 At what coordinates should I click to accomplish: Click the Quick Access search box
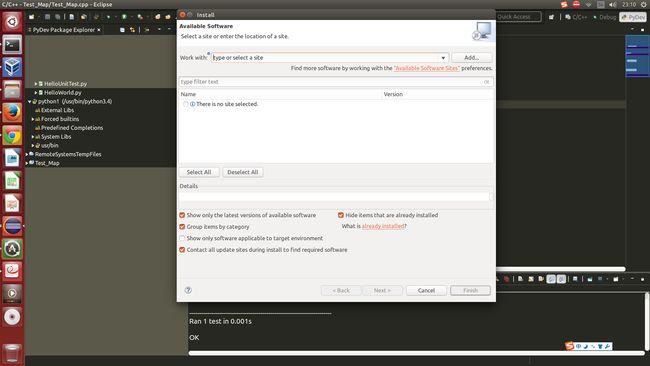(518, 17)
